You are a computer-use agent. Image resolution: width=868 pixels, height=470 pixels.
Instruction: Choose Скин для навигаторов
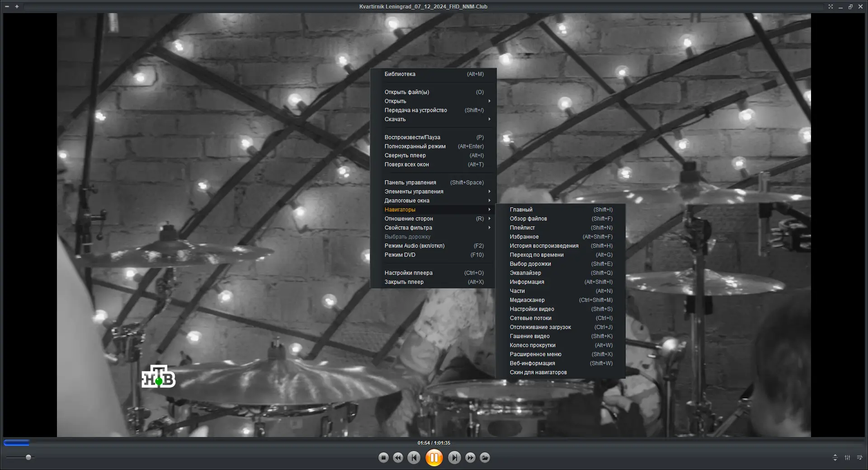pyautogui.click(x=561, y=372)
